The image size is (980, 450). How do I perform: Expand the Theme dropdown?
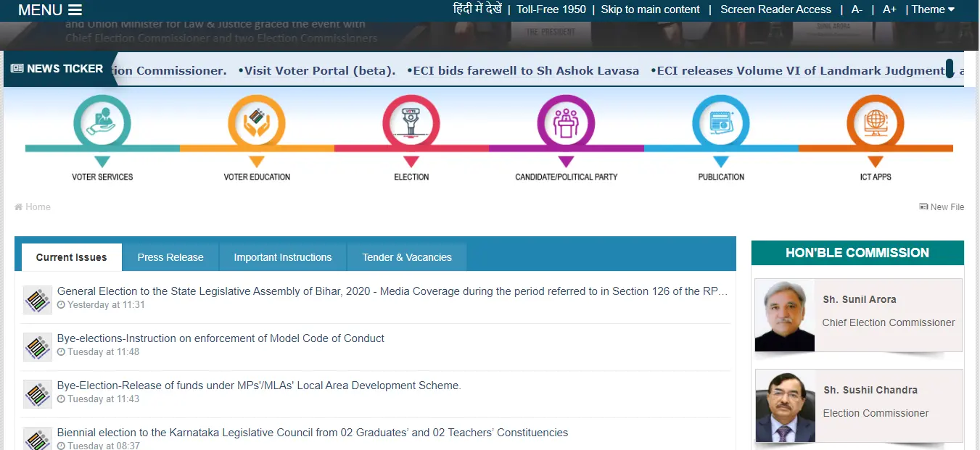point(933,9)
